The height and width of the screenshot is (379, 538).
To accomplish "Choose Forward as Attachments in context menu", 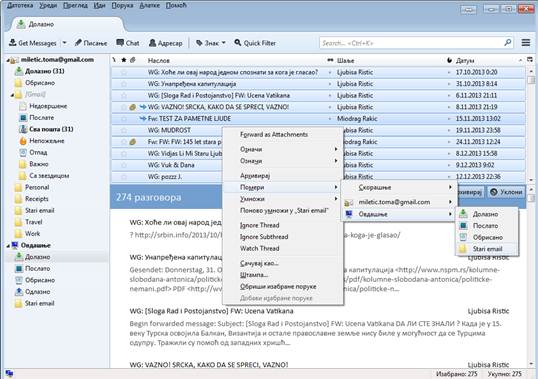I will 283,134.
